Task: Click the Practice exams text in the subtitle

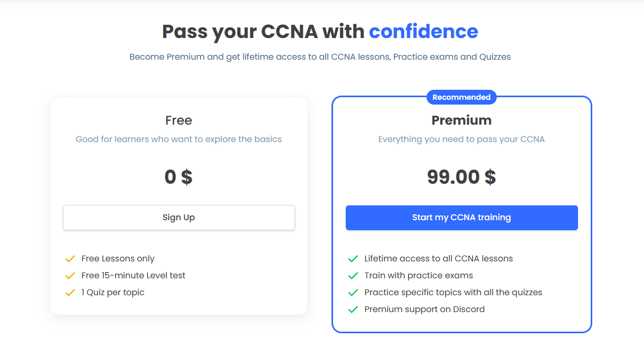Action: (x=424, y=57)
